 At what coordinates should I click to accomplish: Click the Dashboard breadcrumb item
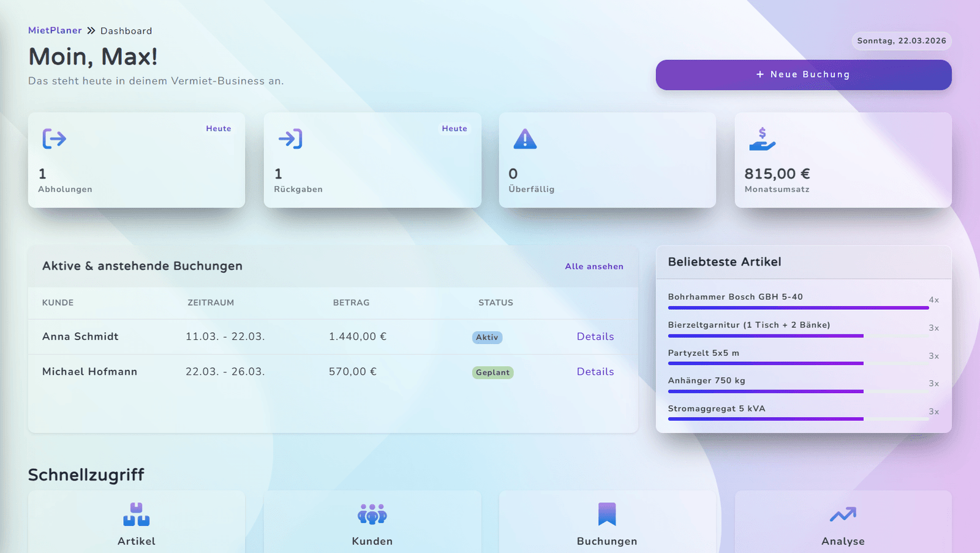tap(126, 31)
